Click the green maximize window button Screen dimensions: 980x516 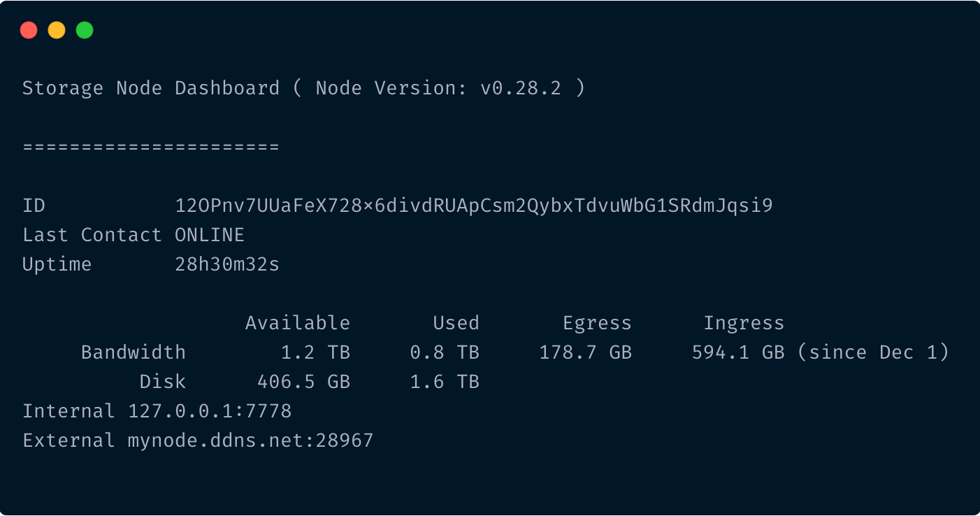point(85,30)
